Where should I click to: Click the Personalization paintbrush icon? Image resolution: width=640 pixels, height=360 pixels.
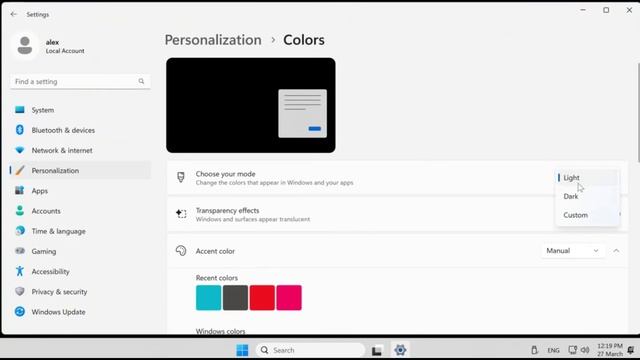coord(20,170)
